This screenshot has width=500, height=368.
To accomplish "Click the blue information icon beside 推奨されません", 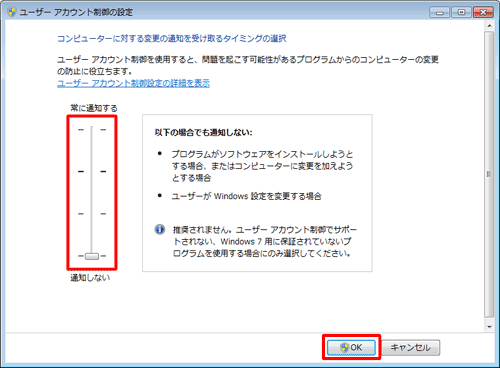I will pyautogui.click(x=160, y=229).
